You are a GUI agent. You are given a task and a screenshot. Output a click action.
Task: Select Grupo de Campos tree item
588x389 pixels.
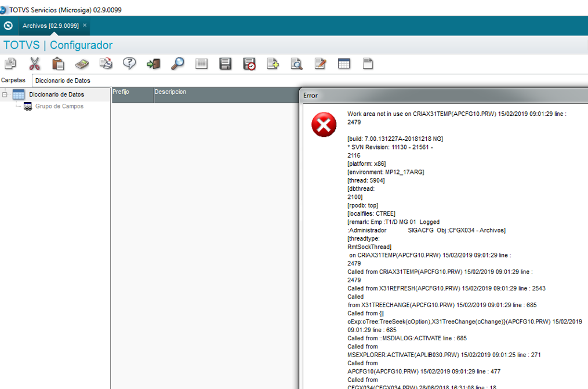59,106
